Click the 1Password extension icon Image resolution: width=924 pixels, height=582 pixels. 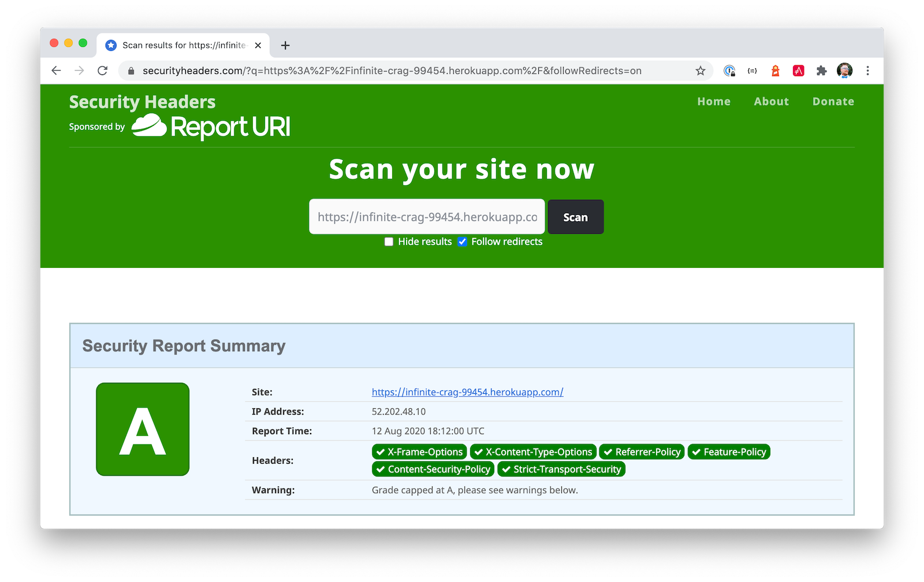[729, 71]
